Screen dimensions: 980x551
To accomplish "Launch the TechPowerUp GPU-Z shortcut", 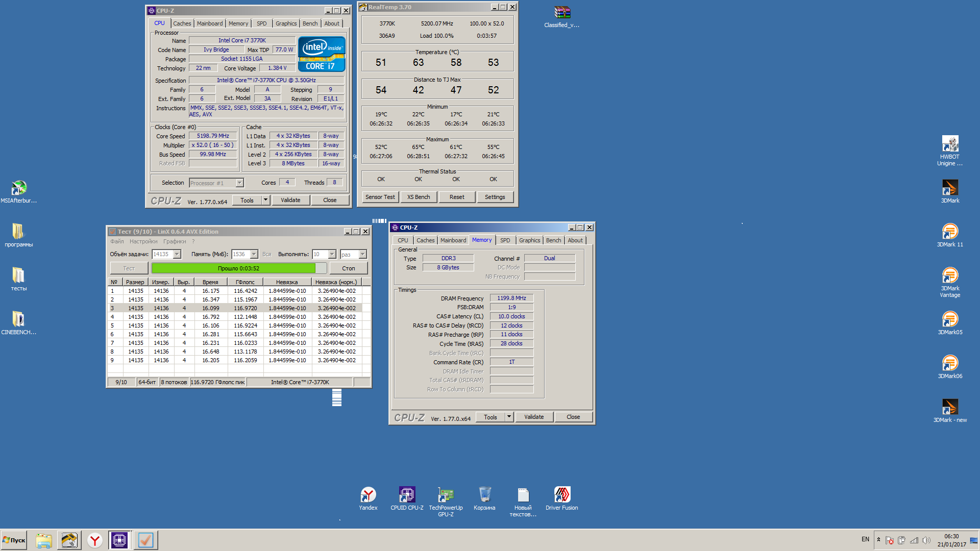I will pyautogui.click(x=446, y=502).
